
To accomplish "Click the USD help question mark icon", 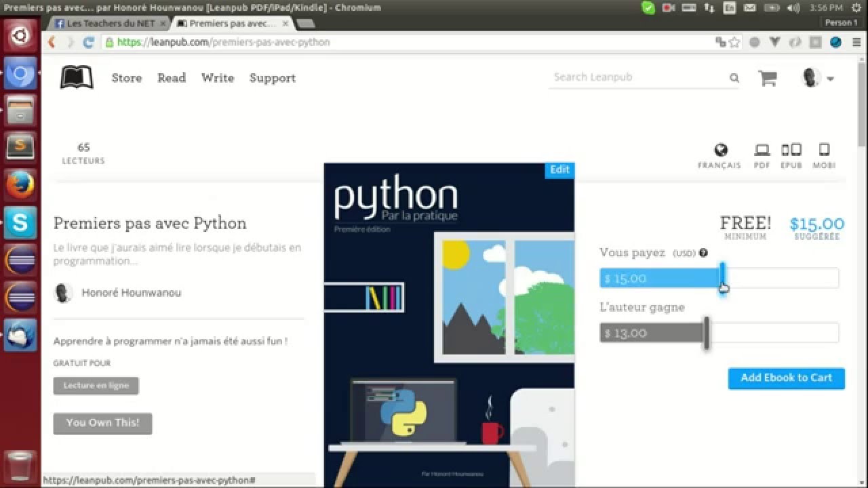I will [703, 253].
